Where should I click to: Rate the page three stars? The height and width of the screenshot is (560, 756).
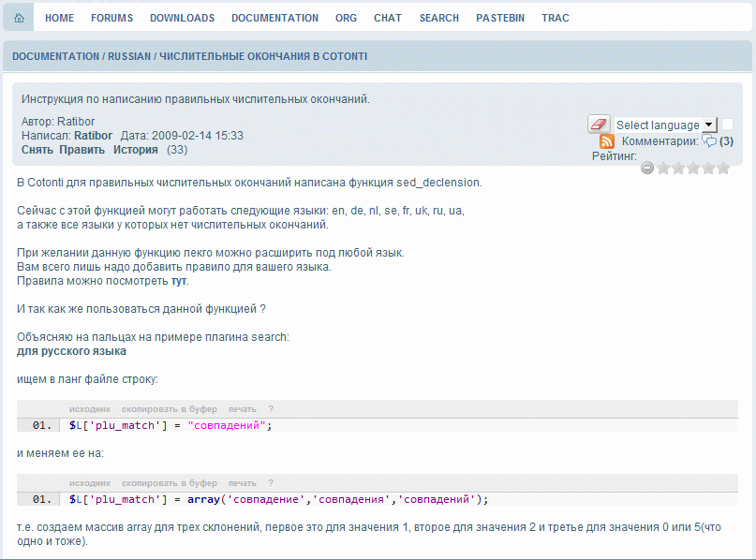coord(693,168)
